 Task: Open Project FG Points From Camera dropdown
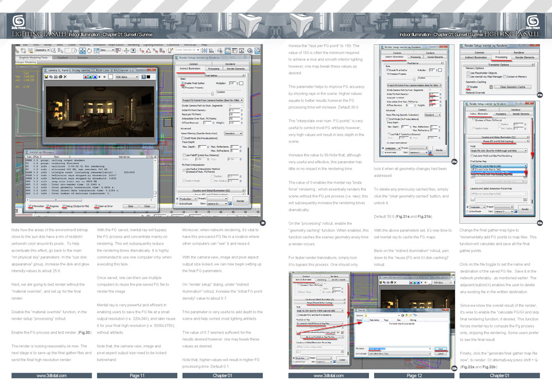pos(213,100)
